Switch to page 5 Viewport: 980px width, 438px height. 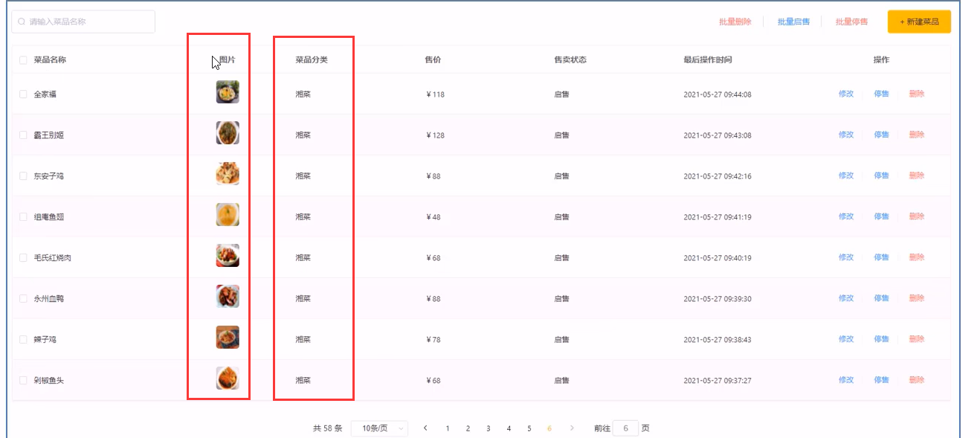click(x=529, y=428)
